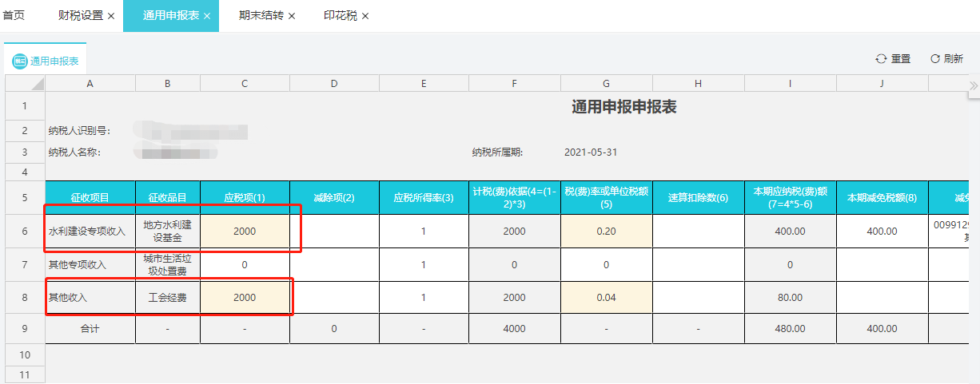Expand the right side panel chevron
Image resolution: width=980 pixels, height=384 pixels.
point(973,85)
